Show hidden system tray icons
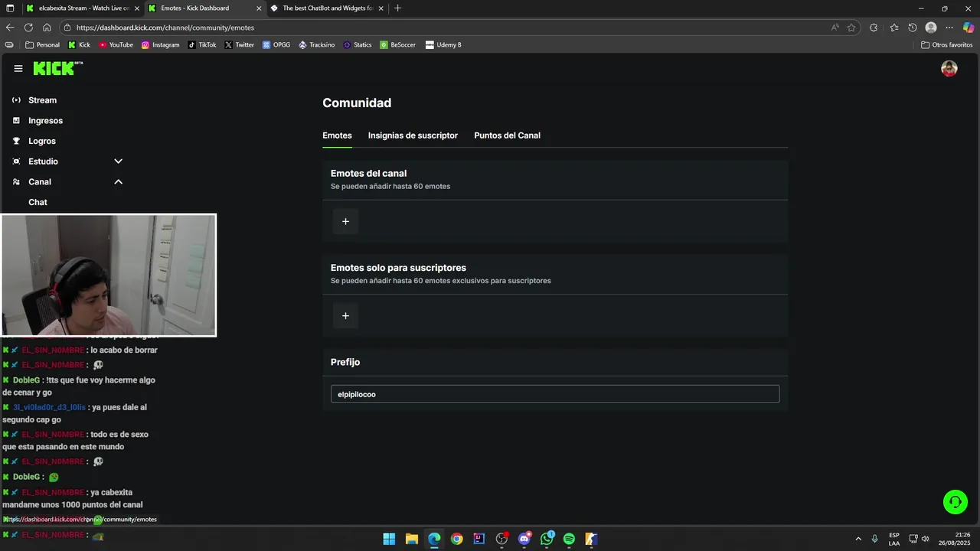The height and width of the screenshot is (551, 980). (x=857, y=539)
